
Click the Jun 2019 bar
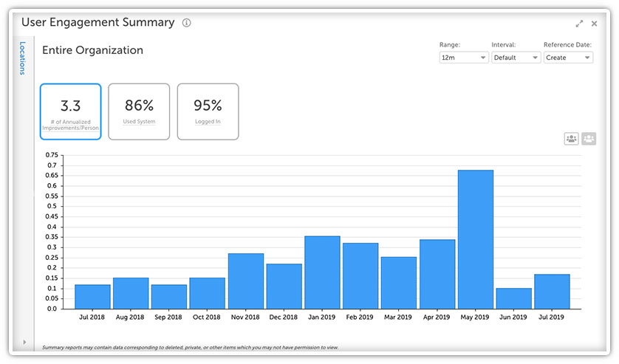[x=513, y=298]
